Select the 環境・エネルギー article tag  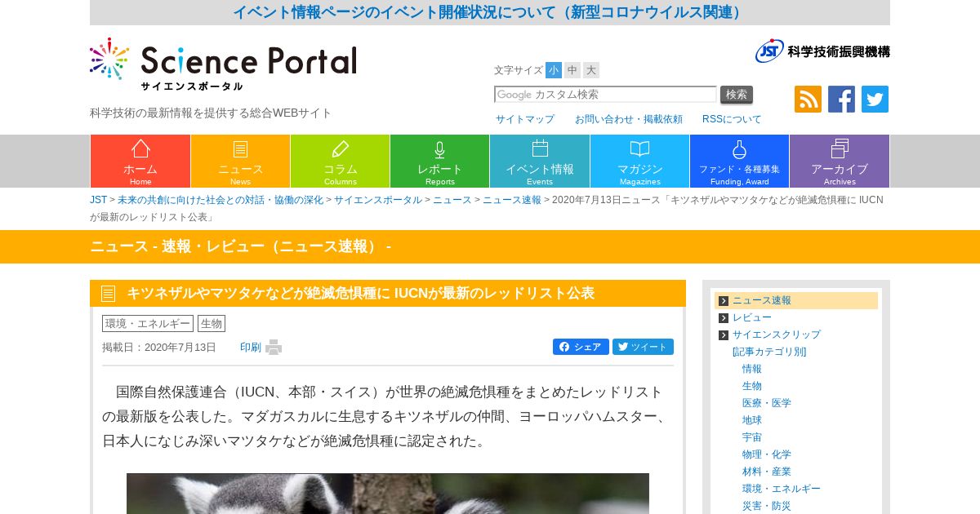(148, 323)
